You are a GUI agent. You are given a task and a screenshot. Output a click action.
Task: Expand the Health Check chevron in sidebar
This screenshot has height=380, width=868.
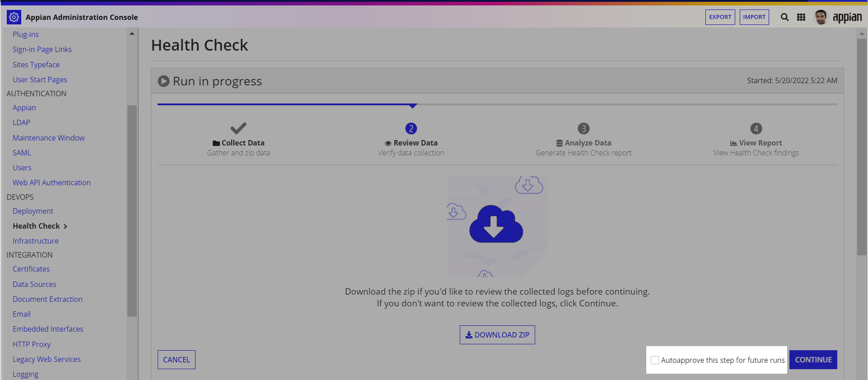[x=65, y=226]
